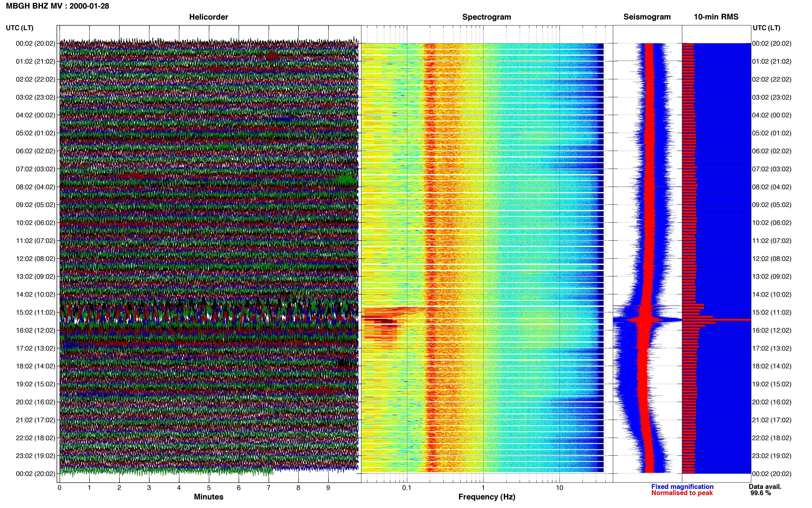Screen dimensions: 812x508
Task: Click left time label 22:02 (18:02)
Action: click(x=36, y=438)
